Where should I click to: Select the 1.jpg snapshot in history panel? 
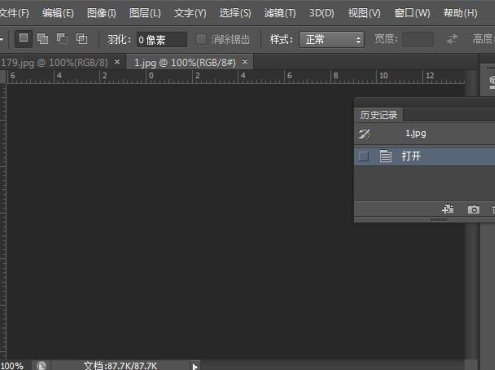pos(425,134)
